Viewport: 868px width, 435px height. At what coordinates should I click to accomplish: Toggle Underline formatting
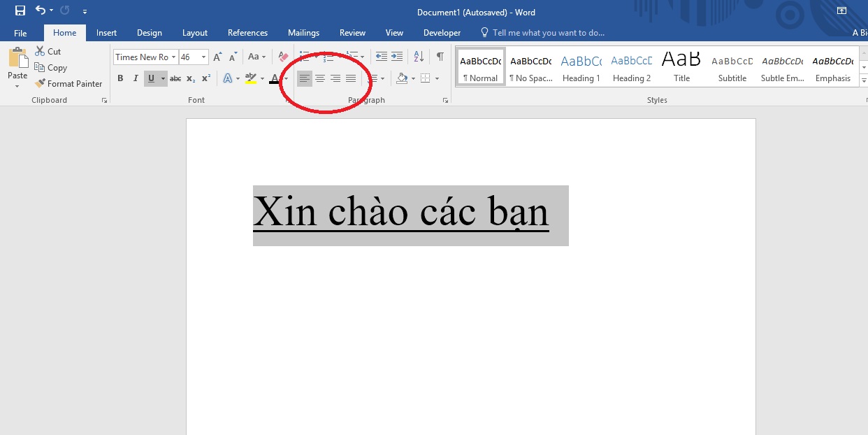[151, 78]
